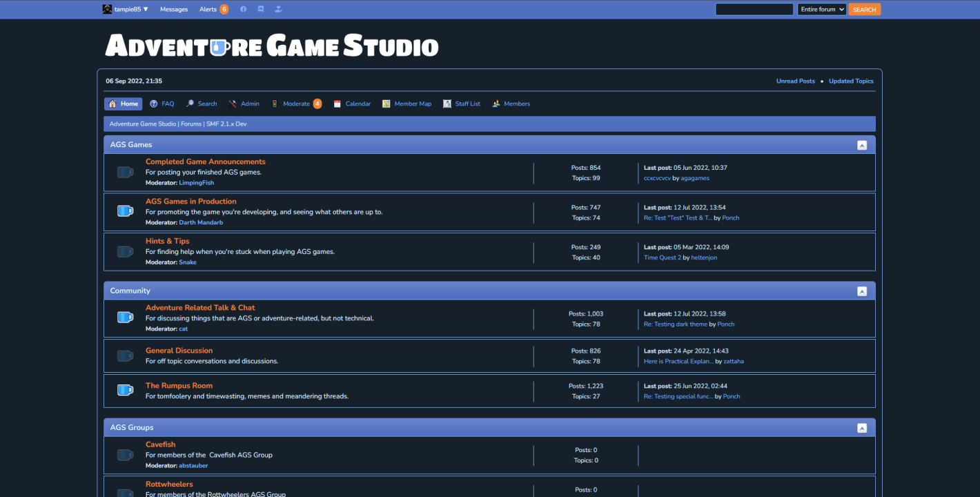This screenshot has height=497, width=980.
Task: Open user agagames's profile
Action: (695, 178)
